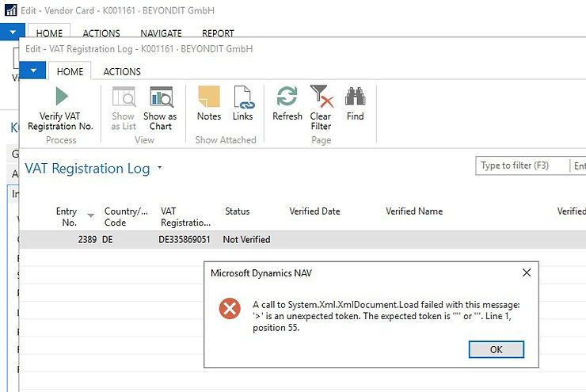The height and width of the screenshot is (392, 586).
Task: Click the Find binoculars icon
Action: (x=356, y=97)
